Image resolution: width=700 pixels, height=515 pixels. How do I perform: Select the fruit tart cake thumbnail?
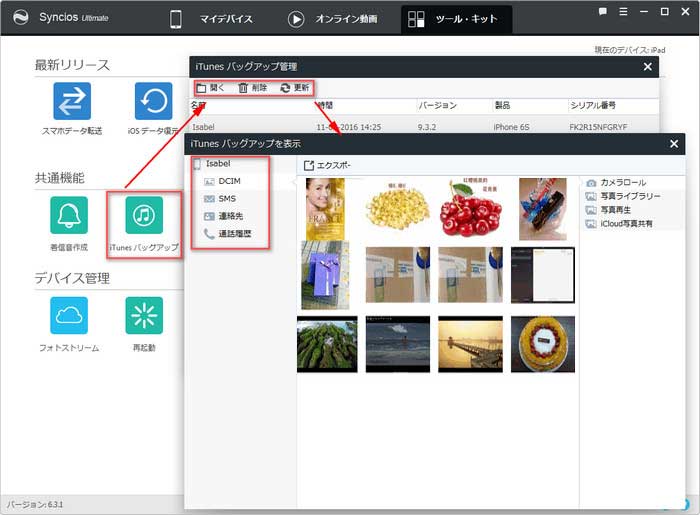point(542,344)
